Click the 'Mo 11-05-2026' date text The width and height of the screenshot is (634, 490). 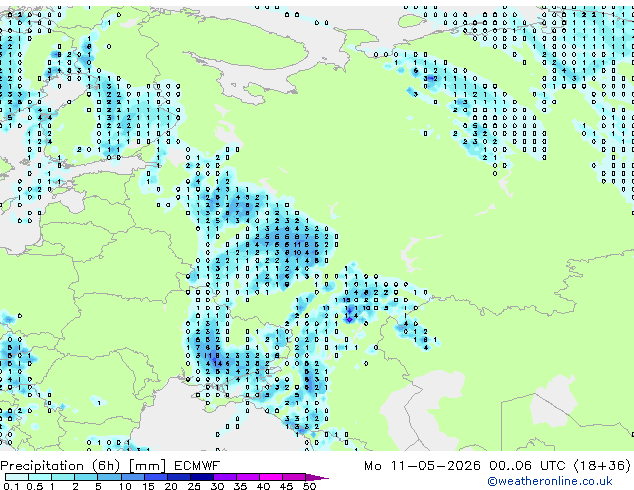click(423, 466)
